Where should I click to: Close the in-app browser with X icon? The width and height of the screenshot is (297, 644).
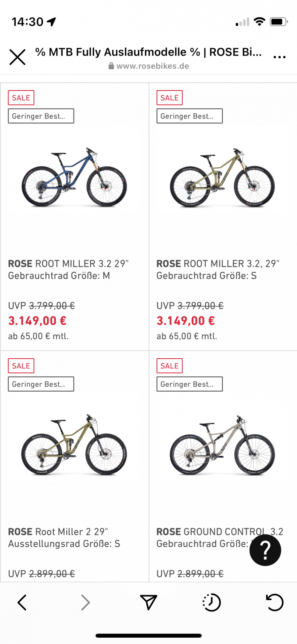[17, 57]
